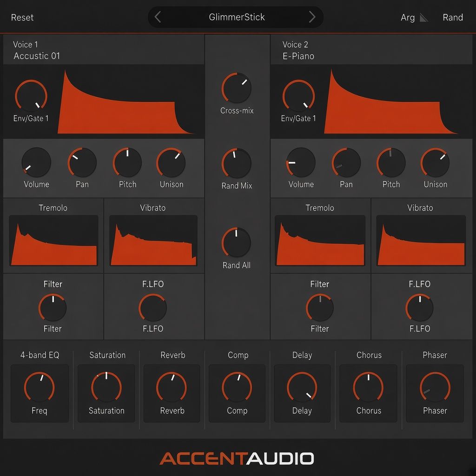Click the triangle icon beside Arg

(424, 18)
